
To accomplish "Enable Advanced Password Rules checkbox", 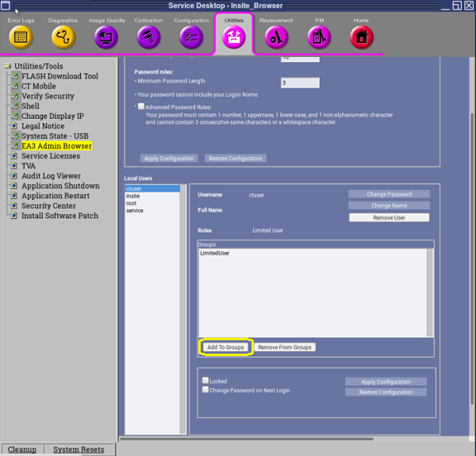I will 141,106.
